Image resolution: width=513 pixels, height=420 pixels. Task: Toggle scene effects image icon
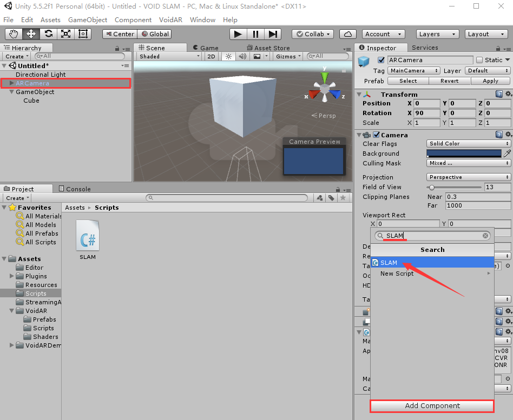coord(257,57)
